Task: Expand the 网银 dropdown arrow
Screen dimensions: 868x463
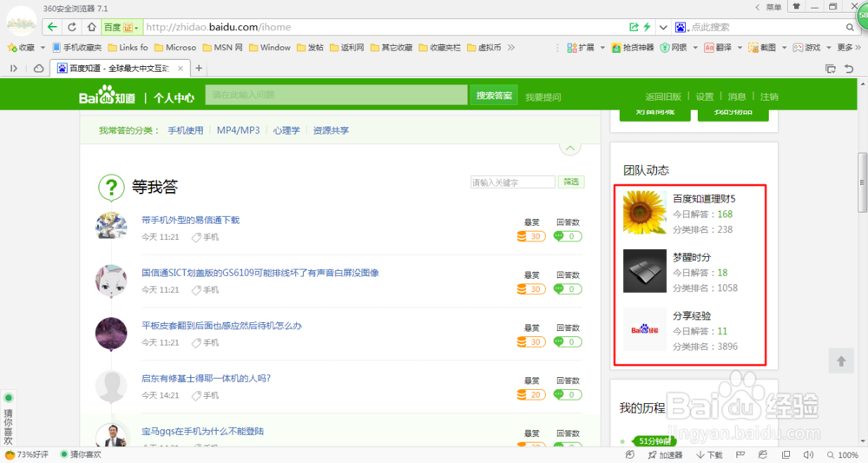Action: point(695,48)
